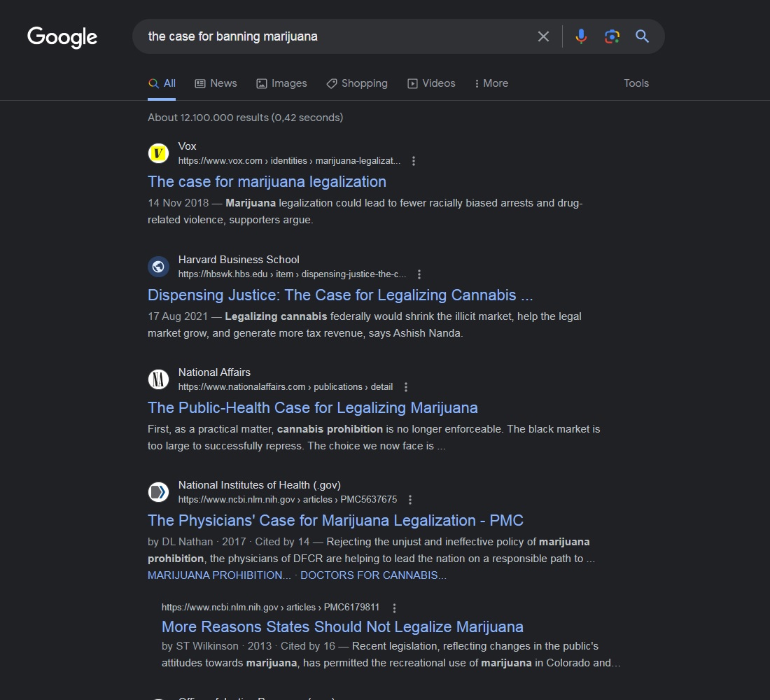
Task: Click the National Affairs favicon
Action: pyautogui.click(x=159, y=379)
